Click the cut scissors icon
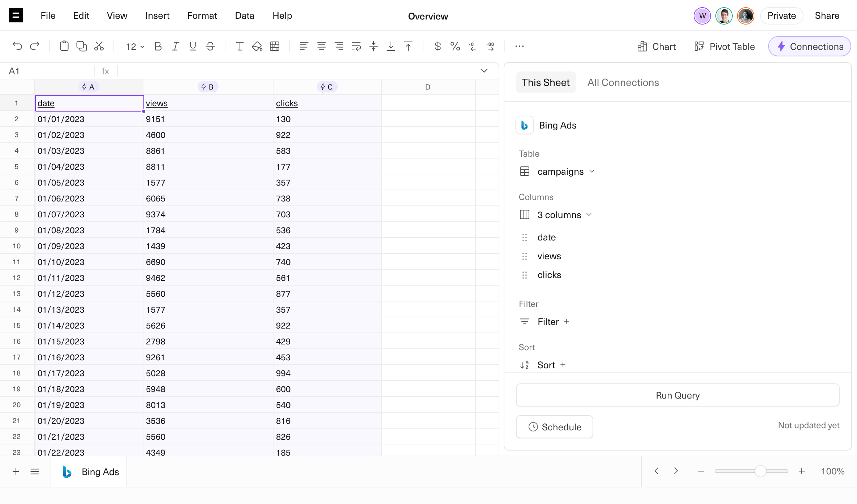Image resolution: width=857 pixels, height=504 pixels. [99, 46]
